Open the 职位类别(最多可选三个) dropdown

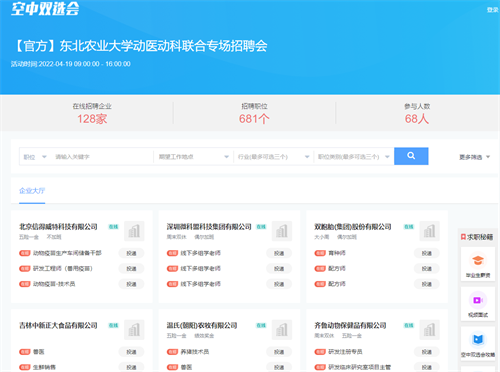pos(354,157)
